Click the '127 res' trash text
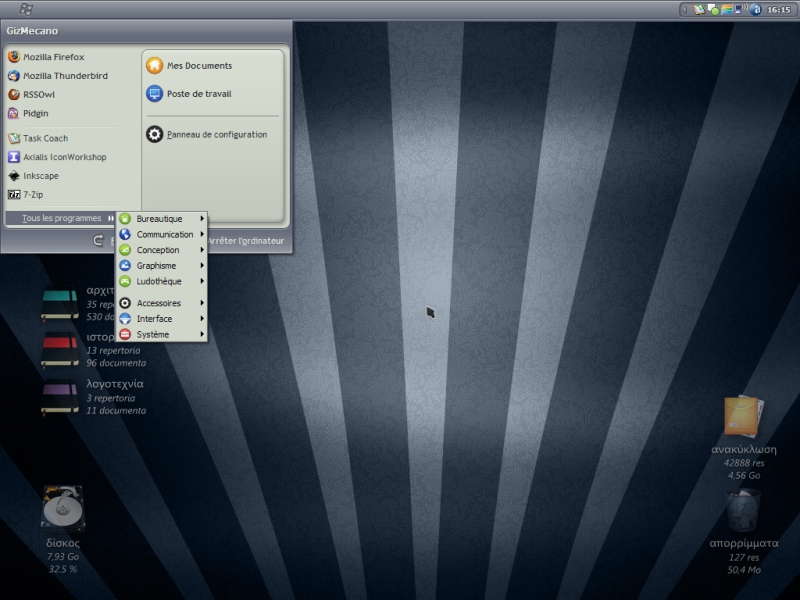The image size is (800, 600). point(744,557)
